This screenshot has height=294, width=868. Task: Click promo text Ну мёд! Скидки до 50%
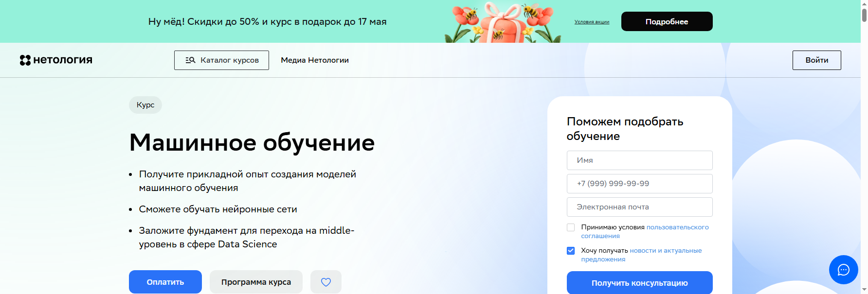[267, 21]
